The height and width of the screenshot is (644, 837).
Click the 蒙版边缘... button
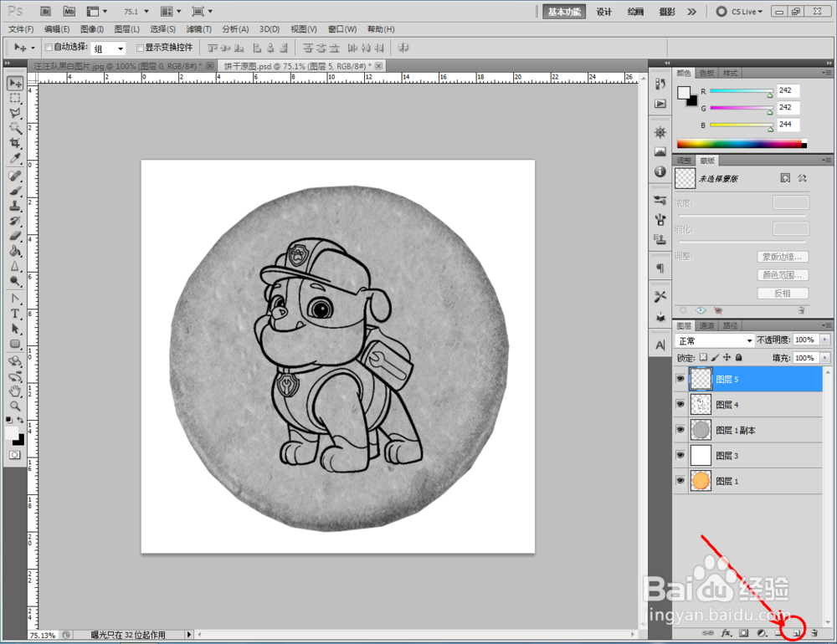point(783,257)
